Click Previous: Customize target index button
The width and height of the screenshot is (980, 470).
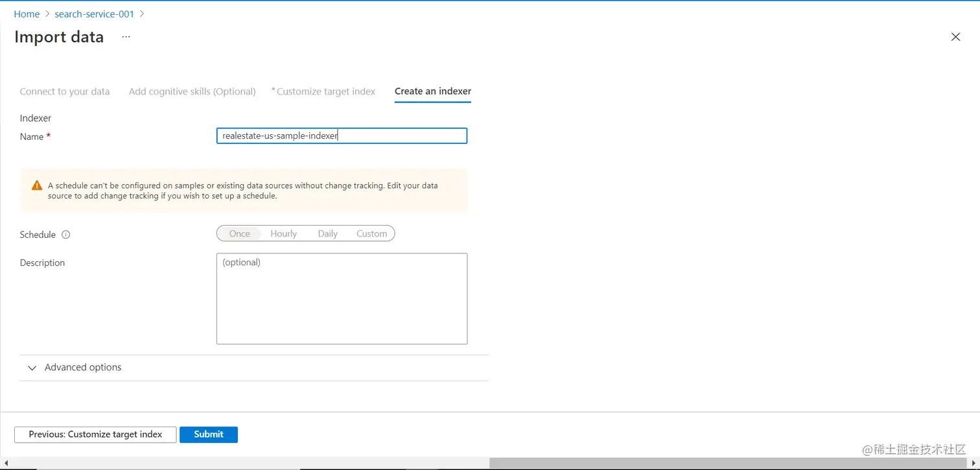tap(95, 434)
